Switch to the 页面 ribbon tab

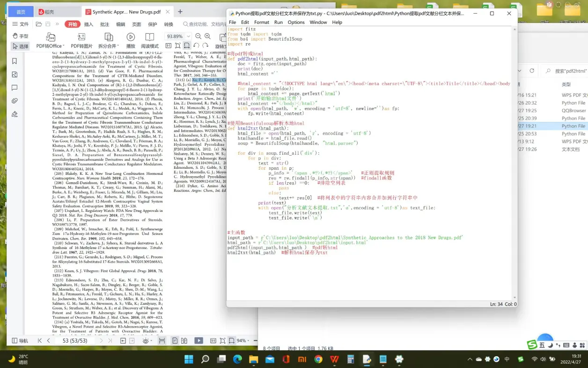click(137, 24)
